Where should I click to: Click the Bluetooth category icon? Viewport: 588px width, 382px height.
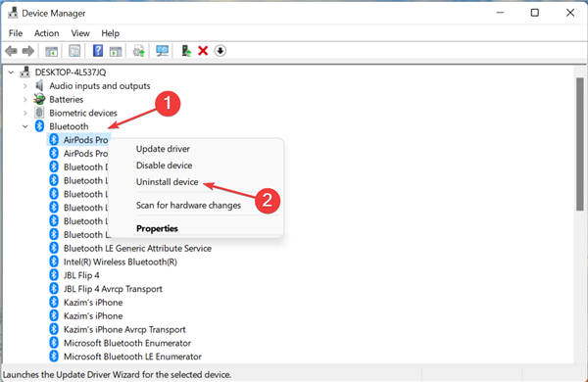pos(39,126)
